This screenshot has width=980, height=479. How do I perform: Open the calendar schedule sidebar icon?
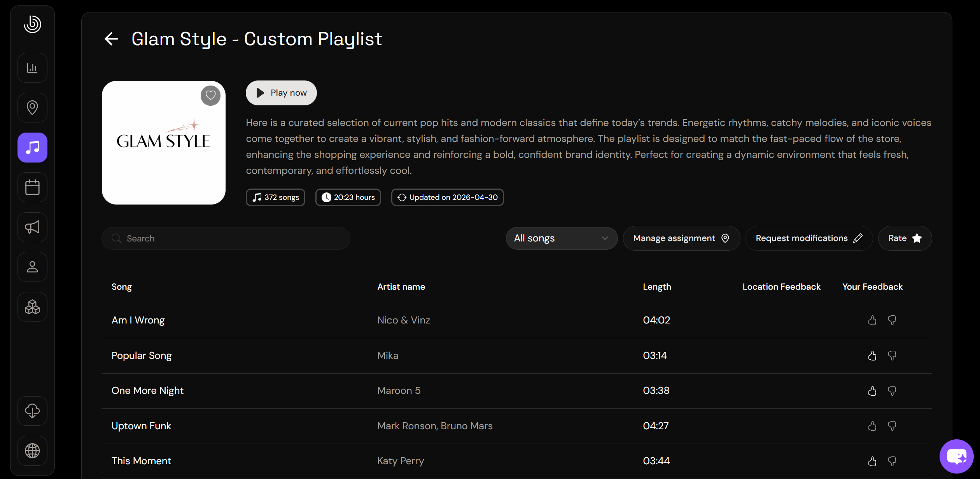coord(32,187)
